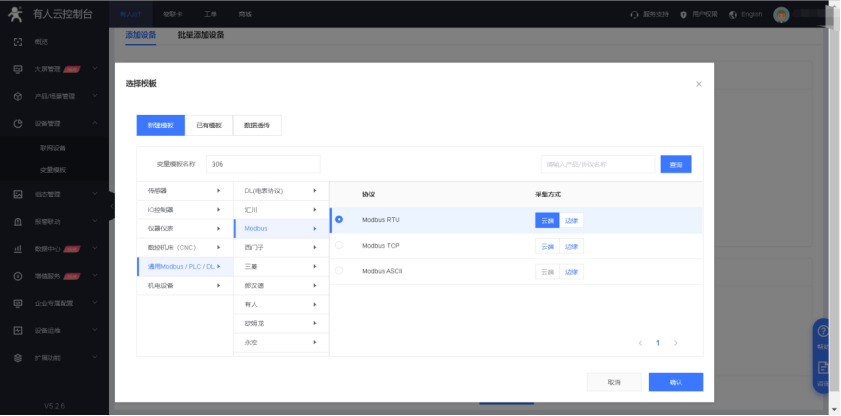Click the 取消 button
841x416 pixels.
(x=614, y=382)
